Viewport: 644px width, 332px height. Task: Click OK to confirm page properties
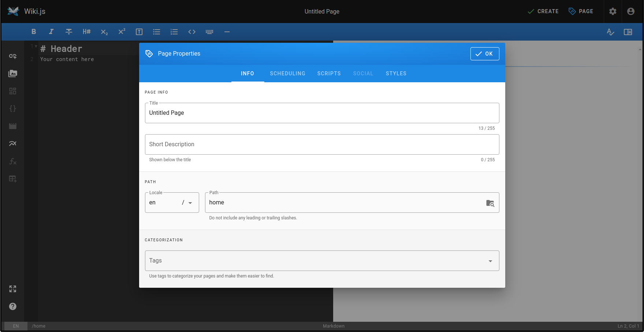tap(484, 54)
